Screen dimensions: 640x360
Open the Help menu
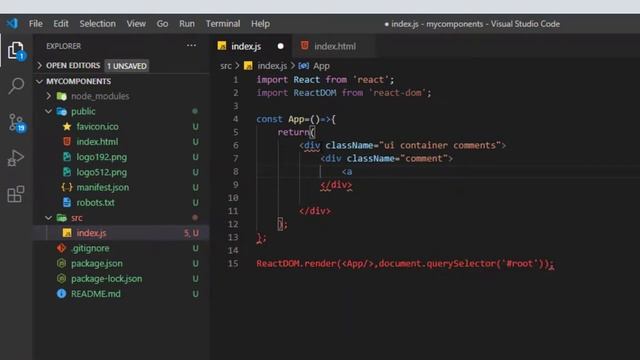[x=260, y=24]
